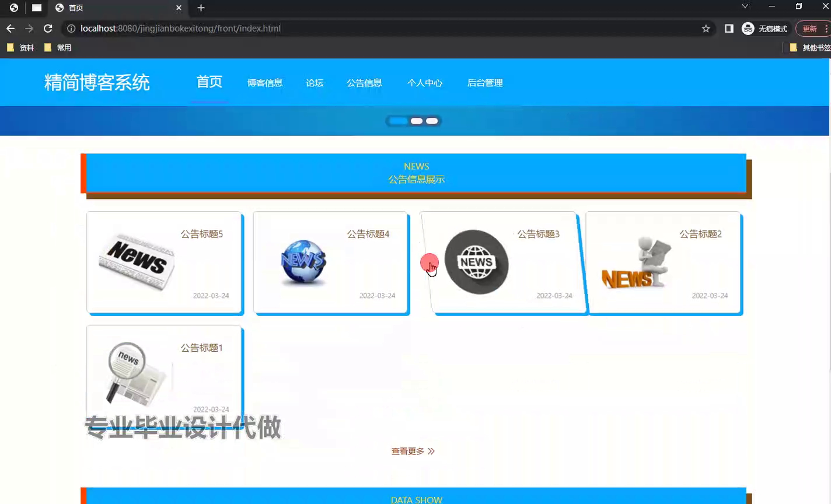The width and height of the screenshot is (831, 504).
Task: Open the 论坛 navigation item
Action: point(315,83)
